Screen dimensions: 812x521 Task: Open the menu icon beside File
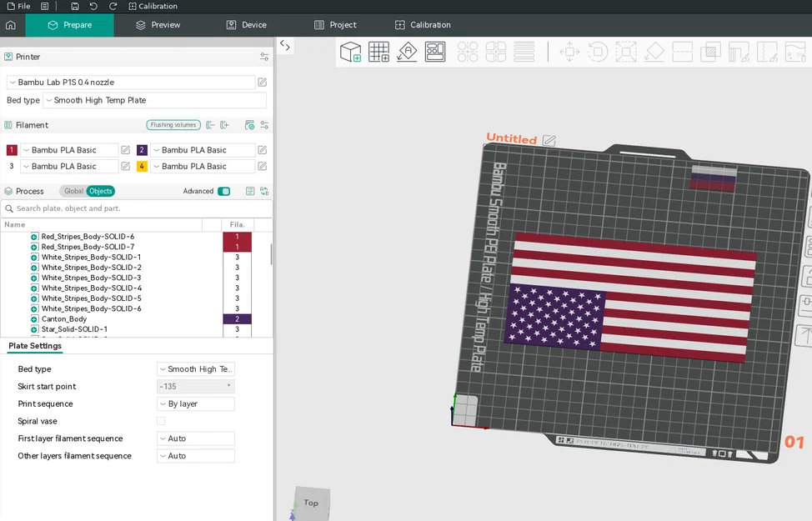[x=45, y=6]
